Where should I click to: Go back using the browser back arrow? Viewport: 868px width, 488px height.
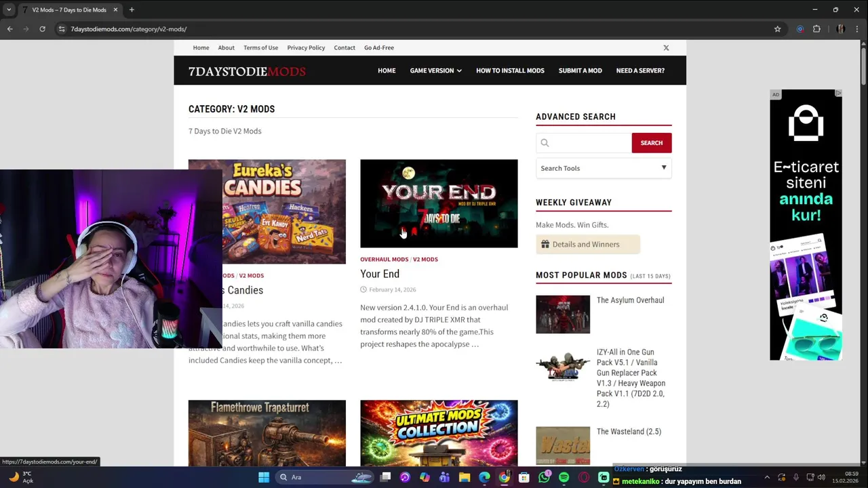tap(9, 29)
